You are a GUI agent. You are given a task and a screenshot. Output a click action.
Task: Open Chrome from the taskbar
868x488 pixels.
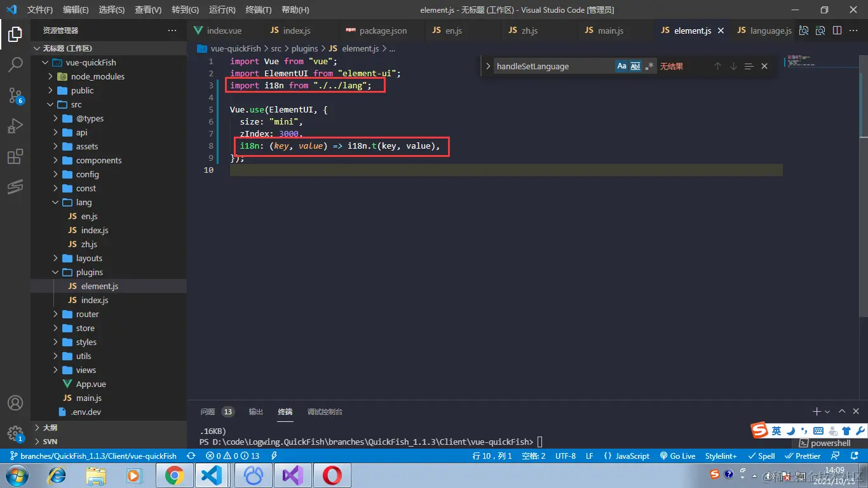[173, 475]
